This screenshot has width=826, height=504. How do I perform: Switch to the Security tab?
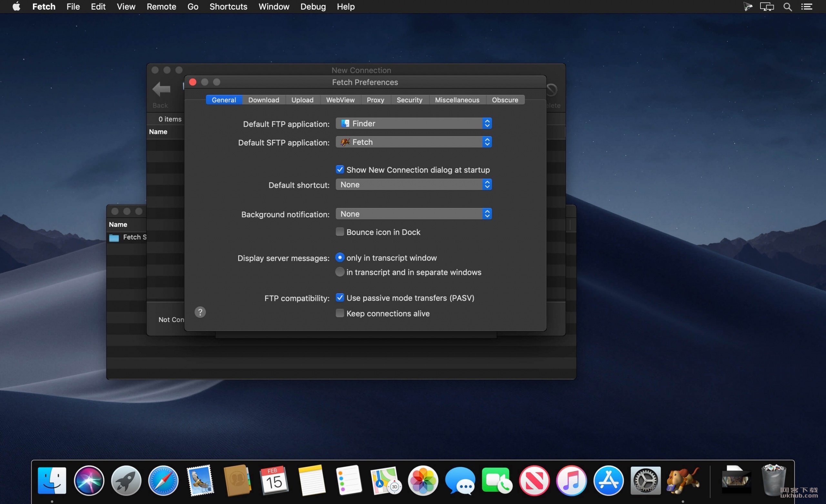pos(410,100)
